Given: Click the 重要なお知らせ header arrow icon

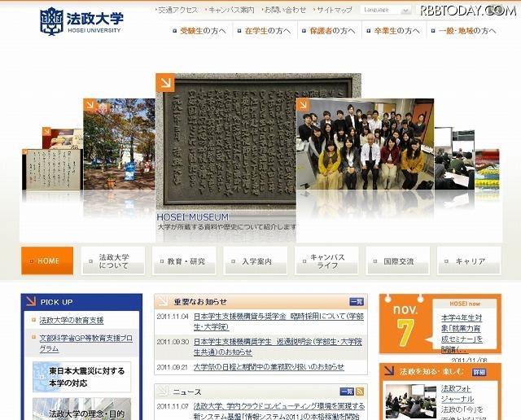Looking at the screenshot, I should point(163,301).
